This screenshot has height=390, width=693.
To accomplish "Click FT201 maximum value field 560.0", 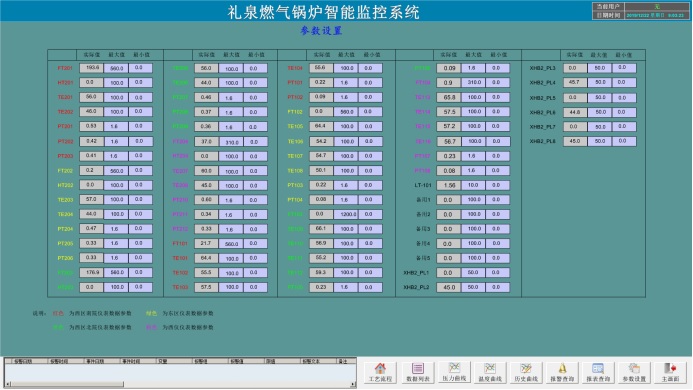I will click(116, 69).
